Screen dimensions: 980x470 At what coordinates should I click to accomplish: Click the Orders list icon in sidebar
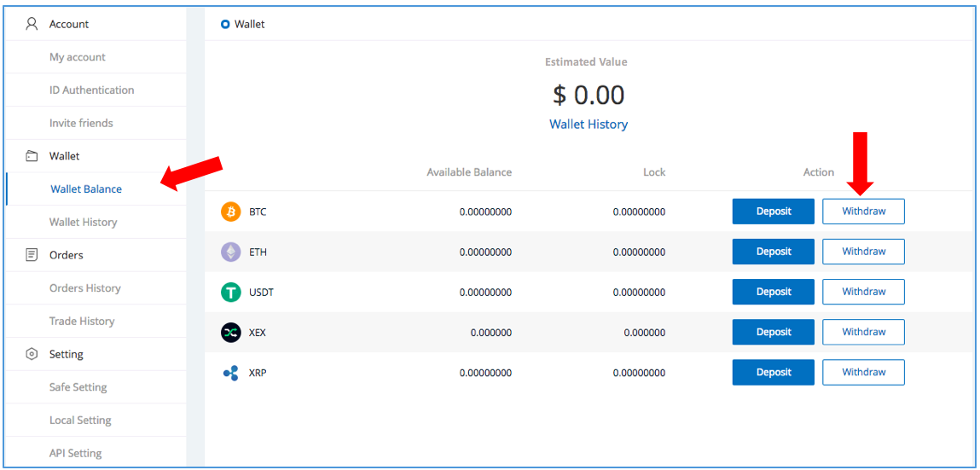(32, 255)
